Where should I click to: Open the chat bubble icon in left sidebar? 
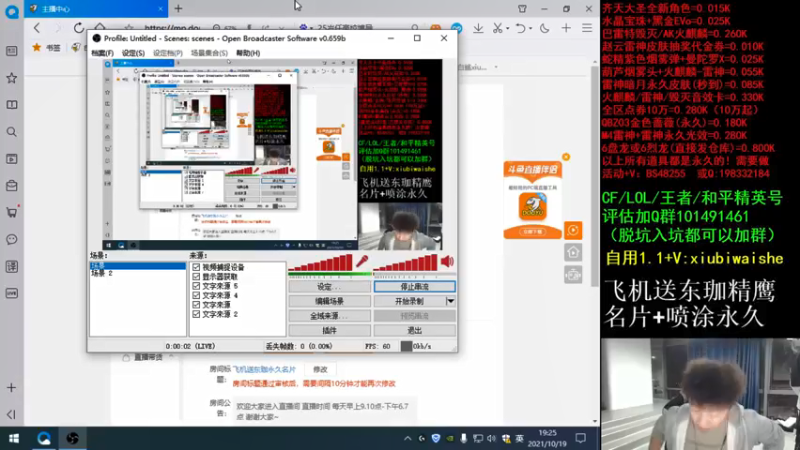click(x=11, y=239)
